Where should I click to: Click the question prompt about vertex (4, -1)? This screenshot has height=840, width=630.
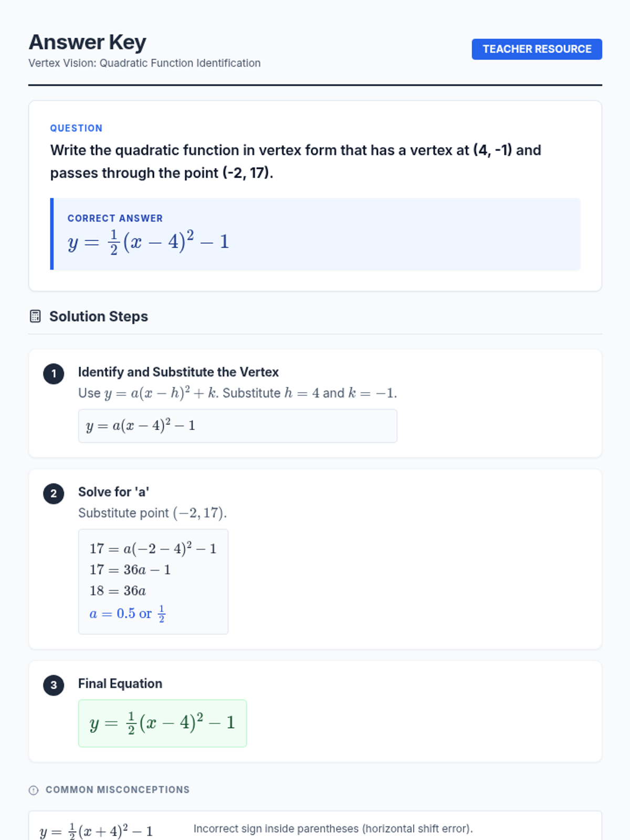tap(296, 161)
